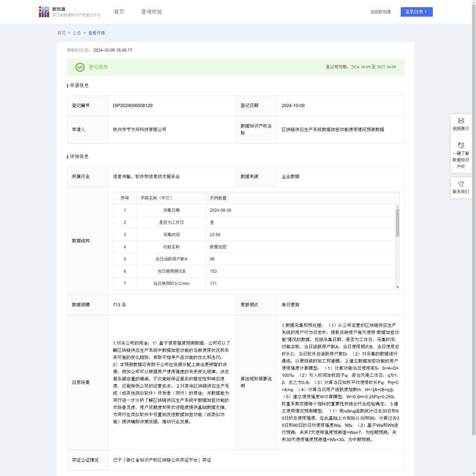This screenshot has width=476, height=476.
Task: Click the data structure table scrollbar thumb
Action: tap(398, 223)
